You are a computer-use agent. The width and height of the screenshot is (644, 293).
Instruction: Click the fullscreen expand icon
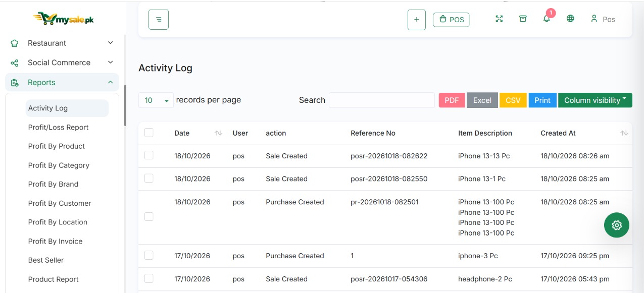click(x=499, y=19)
